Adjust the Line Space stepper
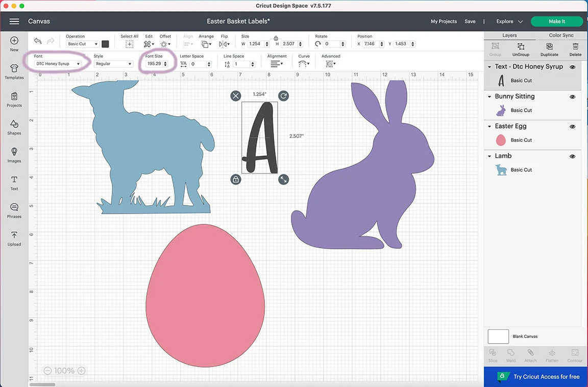The width and height of the screenshot is (588, 387). (253, 64)
